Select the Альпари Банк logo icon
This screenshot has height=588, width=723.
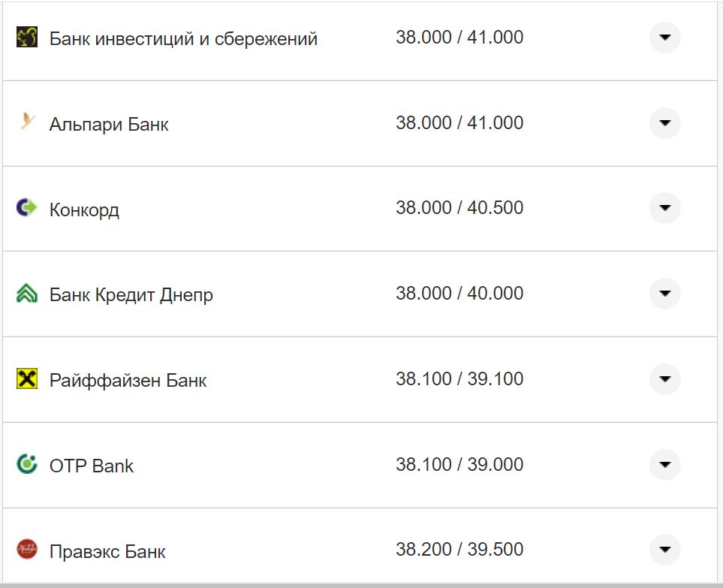pyautogui.click(x=26, y=122)
